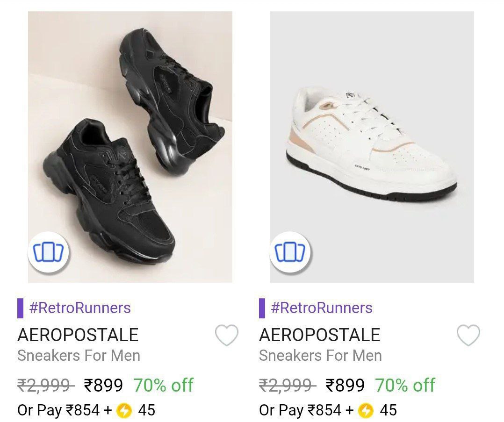
Task: Click the AEROPOSTALE brand name on right card
Action: pos(321,334)
